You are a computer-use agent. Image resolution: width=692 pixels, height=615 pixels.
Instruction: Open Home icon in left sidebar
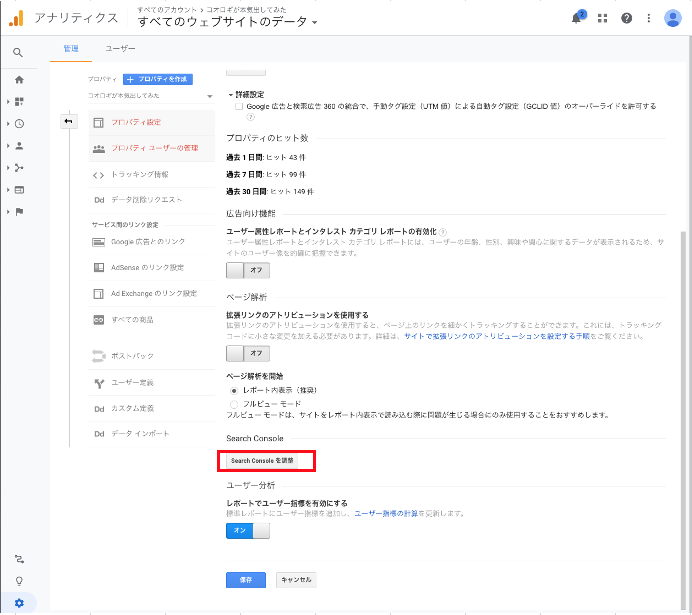18,79
